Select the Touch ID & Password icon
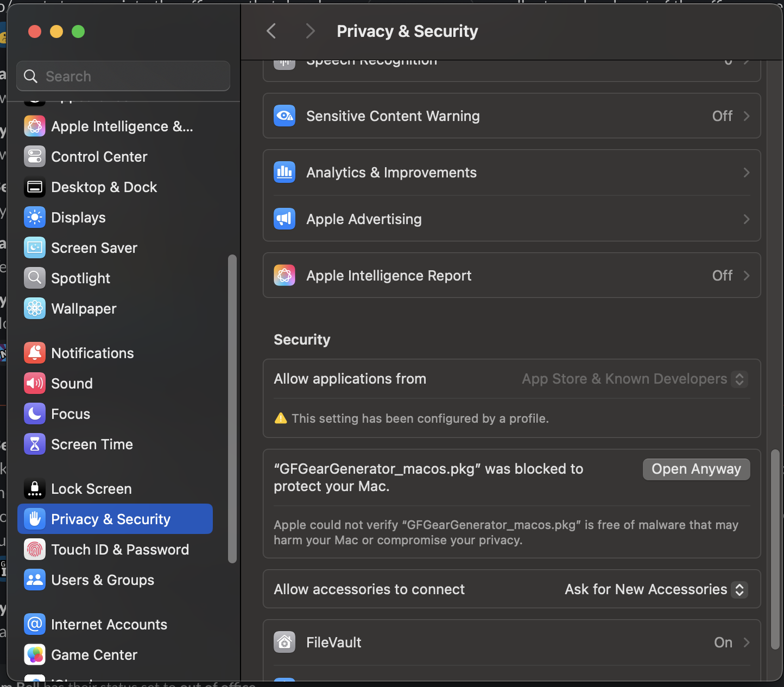This screenshot has height=687, width=784. 35,549
